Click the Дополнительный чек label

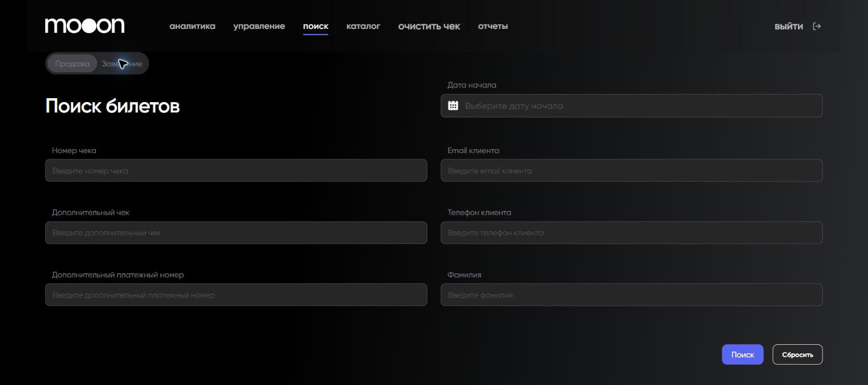coord(91,213)
